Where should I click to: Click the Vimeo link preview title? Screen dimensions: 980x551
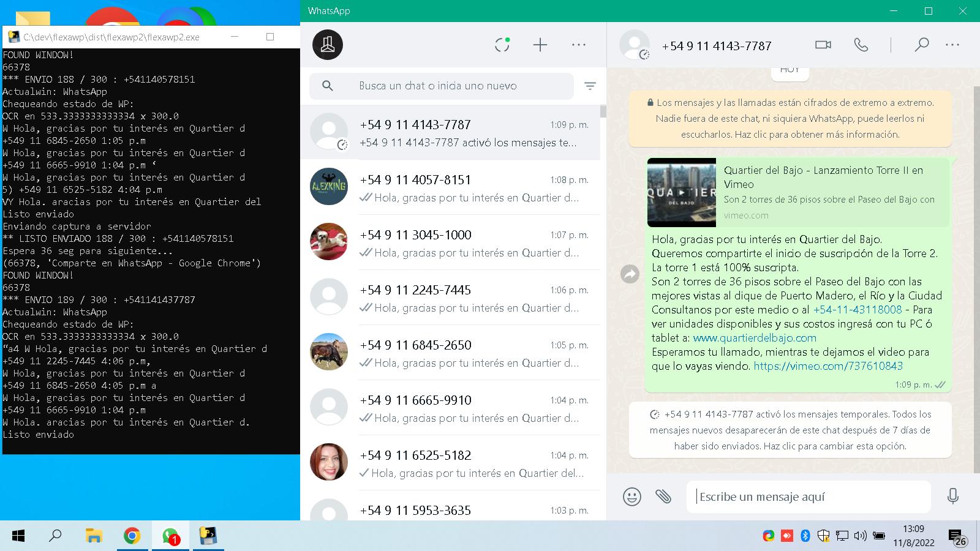click(x=823, y=177)
